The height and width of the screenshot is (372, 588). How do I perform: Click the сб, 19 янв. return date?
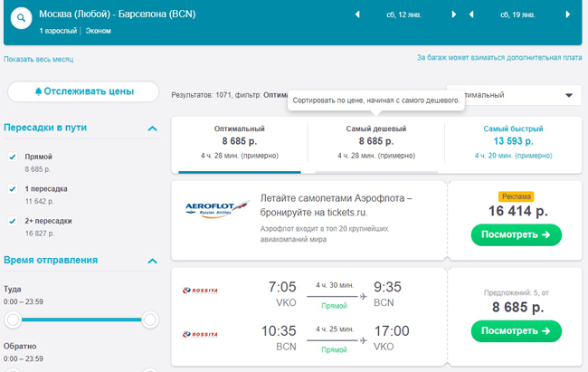tap(517, 15)
